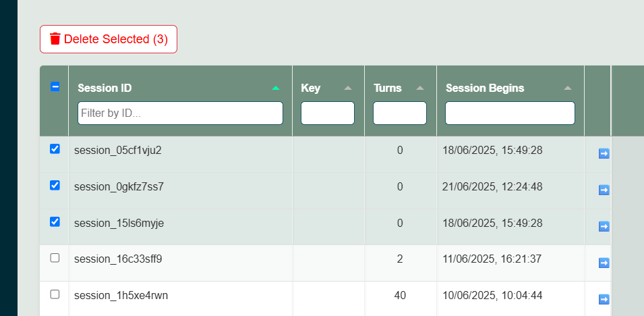Screen dimensions: 644x316
Task: Open session_0gkfz7ss7 via its blue arrow icon
Action: coord(604,190)
